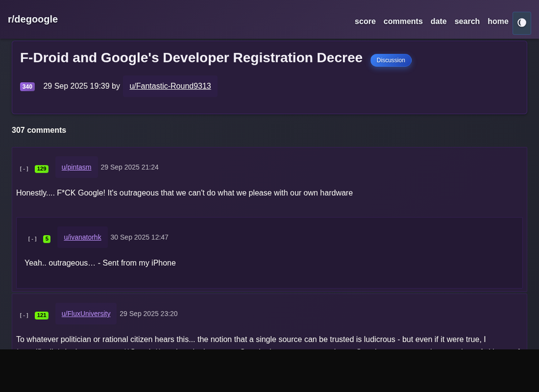Collapse the u/pintasm comment thread
The image size is (539, 392).
24,168
